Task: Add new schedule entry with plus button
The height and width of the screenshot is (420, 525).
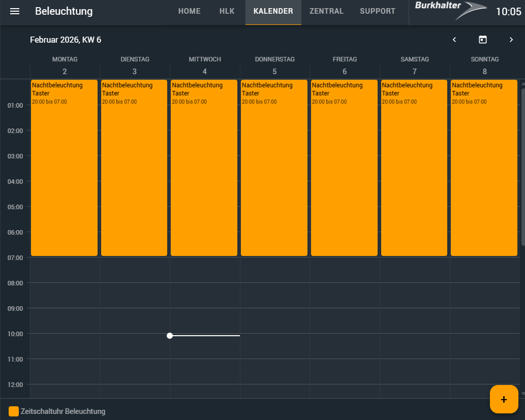Action: (504, 399)
